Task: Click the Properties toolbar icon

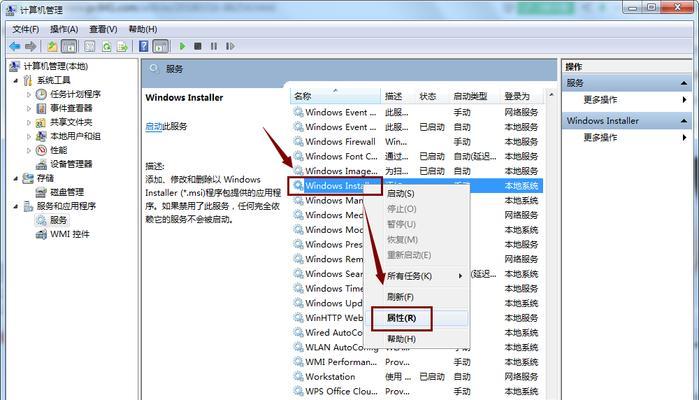Action: coord(90,46)
